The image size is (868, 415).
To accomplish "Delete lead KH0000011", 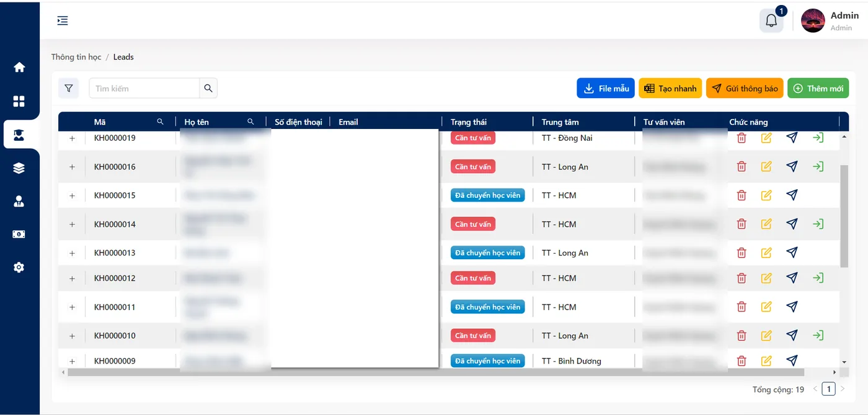I will 742,306.
